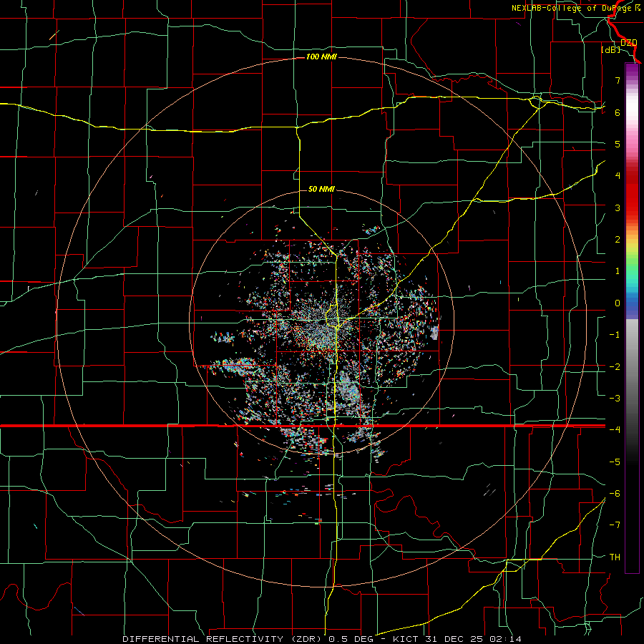The image size is (644, 644).
Task: Click the "-1" value on color scale
Action: [615, 335]
